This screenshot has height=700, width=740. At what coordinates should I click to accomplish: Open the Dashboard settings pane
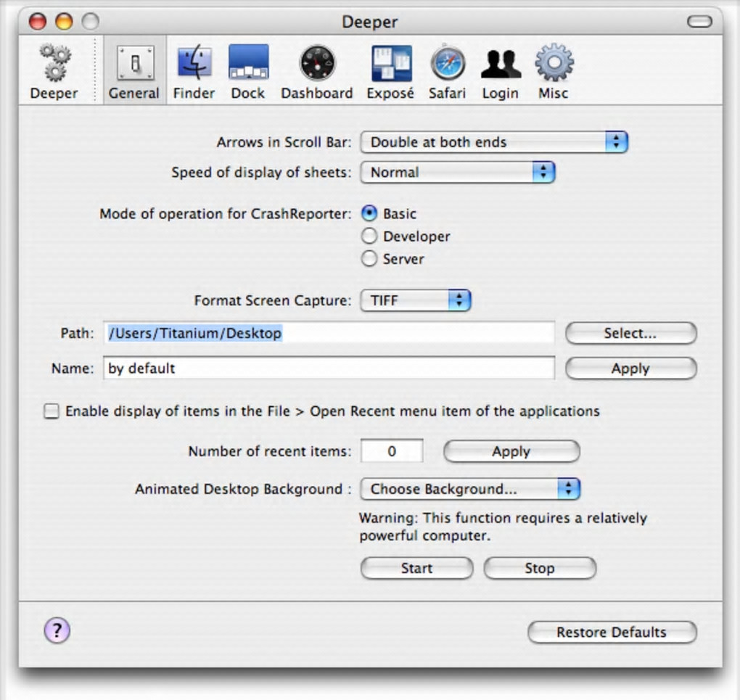click(316, 71)
